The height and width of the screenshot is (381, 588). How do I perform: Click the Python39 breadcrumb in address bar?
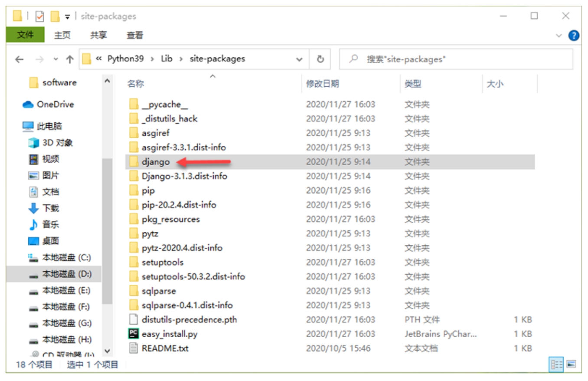[x=125, y=59]
